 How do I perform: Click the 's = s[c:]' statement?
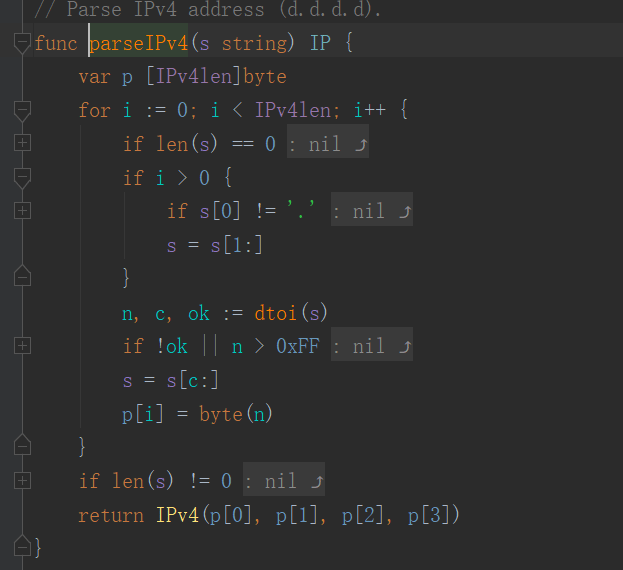(x=171, y=380)
